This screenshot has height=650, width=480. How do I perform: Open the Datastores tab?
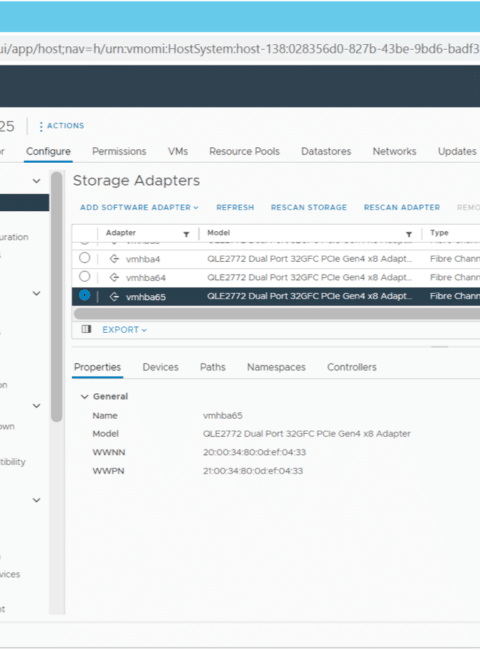click(326, 151)
